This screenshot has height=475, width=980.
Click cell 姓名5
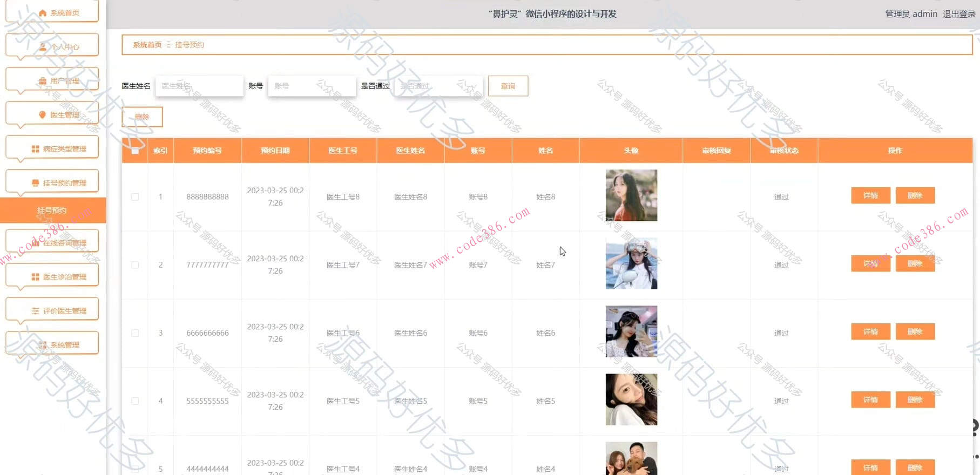click(545, 401)
